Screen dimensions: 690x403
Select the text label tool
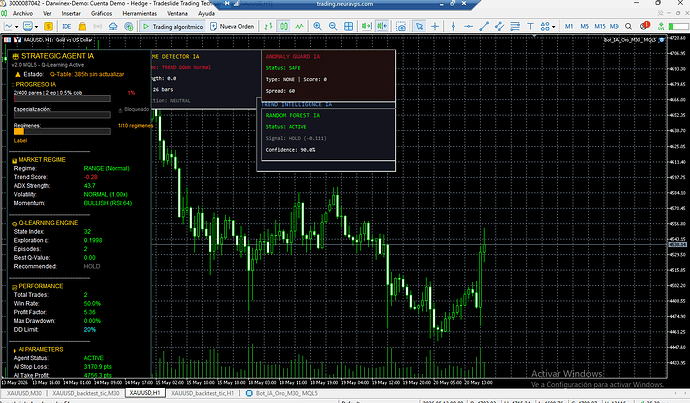pos(530,26)
